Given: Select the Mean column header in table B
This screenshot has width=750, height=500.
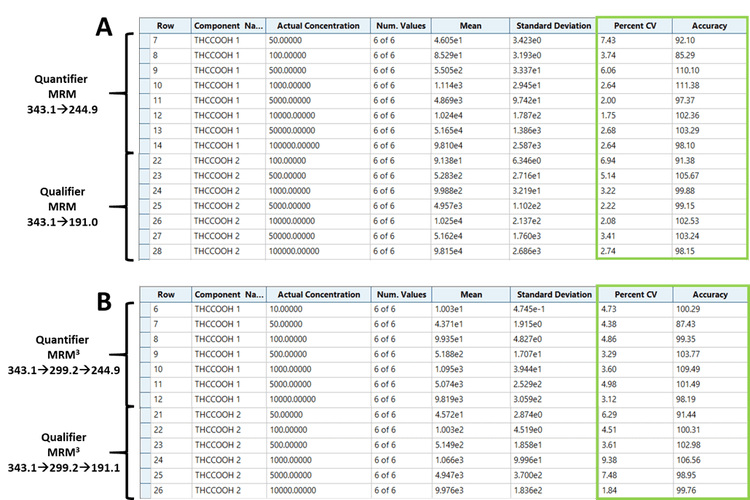Looking at the screenshot, I should [472, 294].
